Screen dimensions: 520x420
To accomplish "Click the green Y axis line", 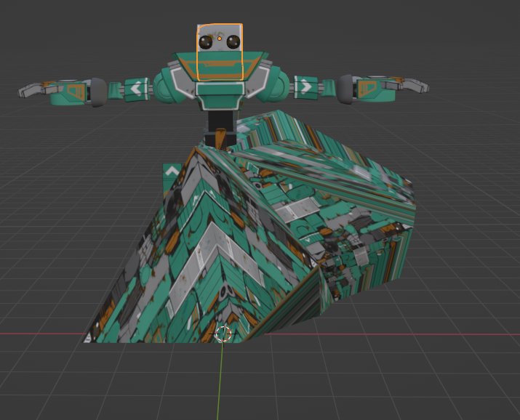I will 220,385.
